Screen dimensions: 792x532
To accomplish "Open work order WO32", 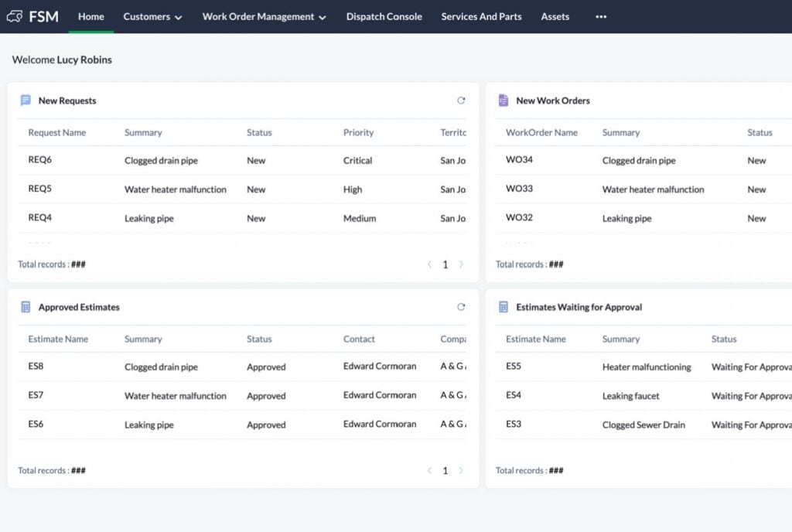I will [x=519, y=217].
